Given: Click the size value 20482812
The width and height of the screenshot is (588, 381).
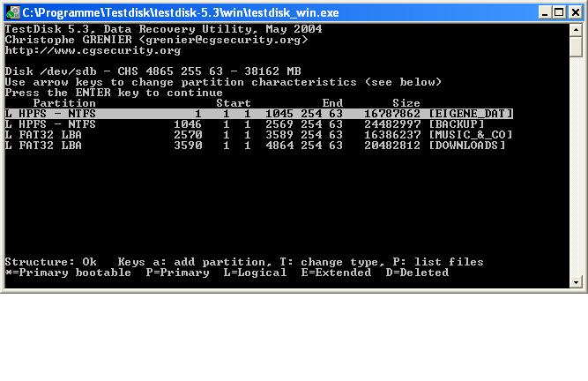Looking at the screenshot, I should (x=392, y=146).
